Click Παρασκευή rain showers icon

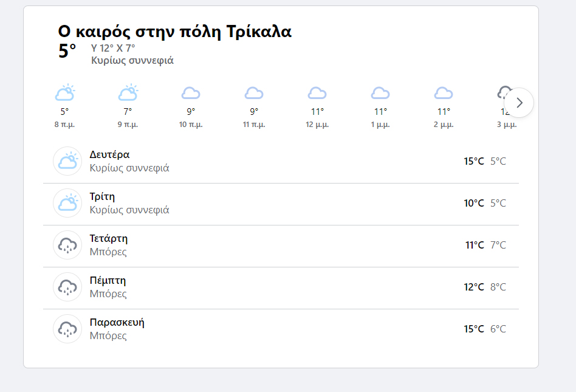[67, 329]
